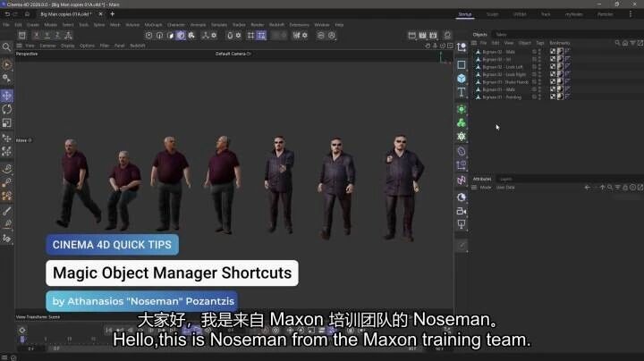644x361 pixels.
Task: Select the Scale tool in left toolbar
Action: point(7,122)
